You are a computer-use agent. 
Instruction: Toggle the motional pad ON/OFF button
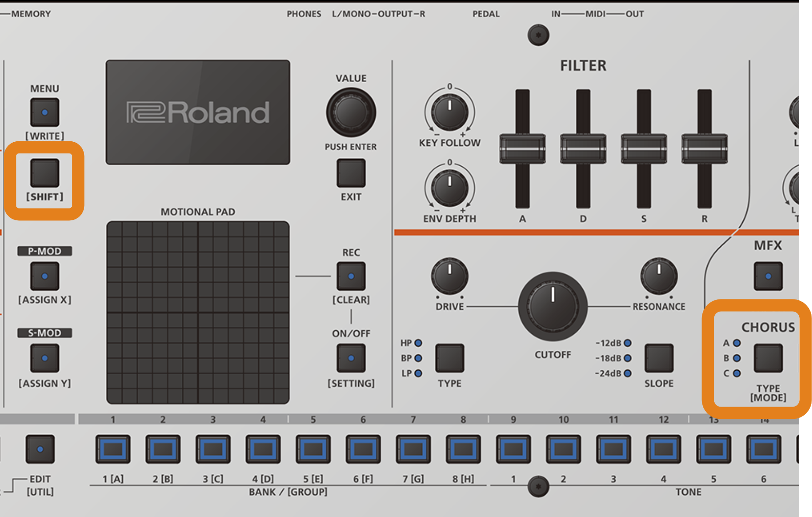point(351,358)
